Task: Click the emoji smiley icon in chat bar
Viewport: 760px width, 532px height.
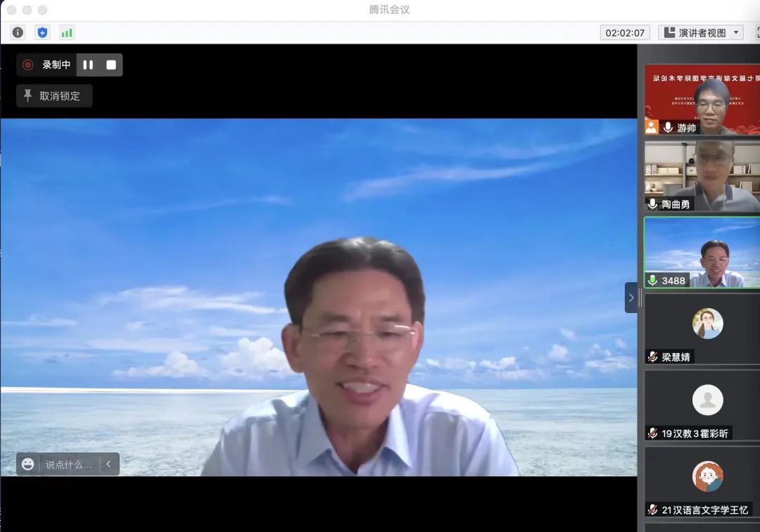Action: (28, 464)
